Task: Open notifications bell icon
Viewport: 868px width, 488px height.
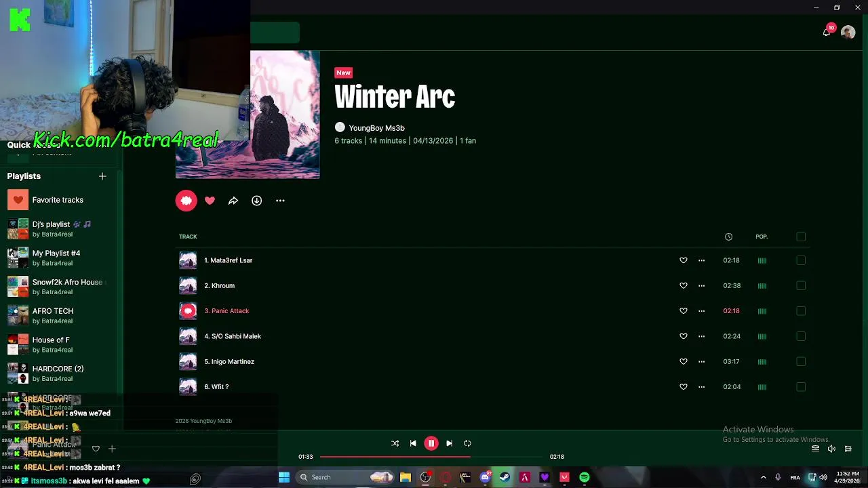Action: [x=827, y=32]
